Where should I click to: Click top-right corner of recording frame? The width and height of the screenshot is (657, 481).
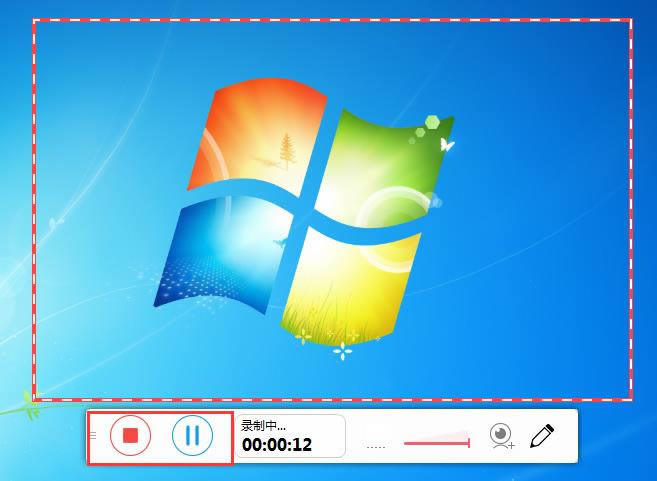click(631, 21)
